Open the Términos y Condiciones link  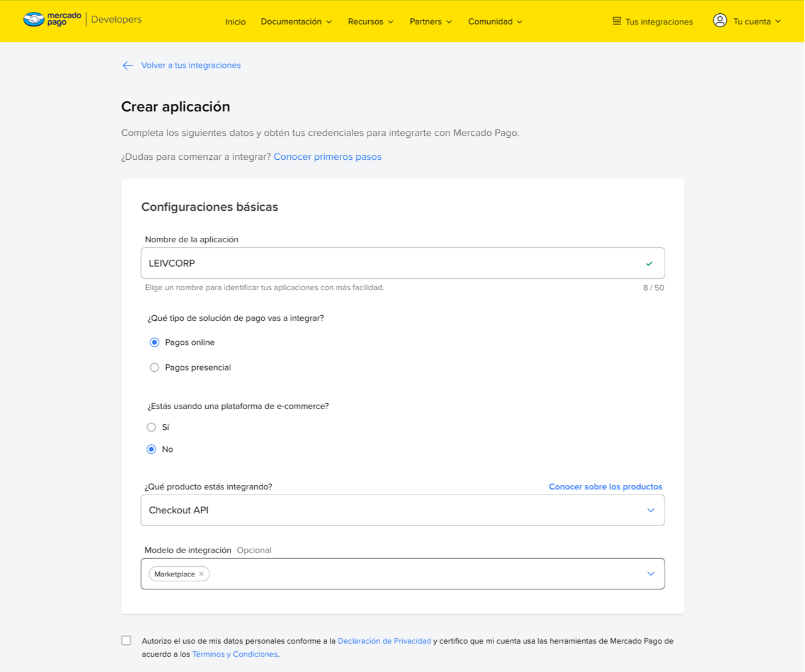235,654
